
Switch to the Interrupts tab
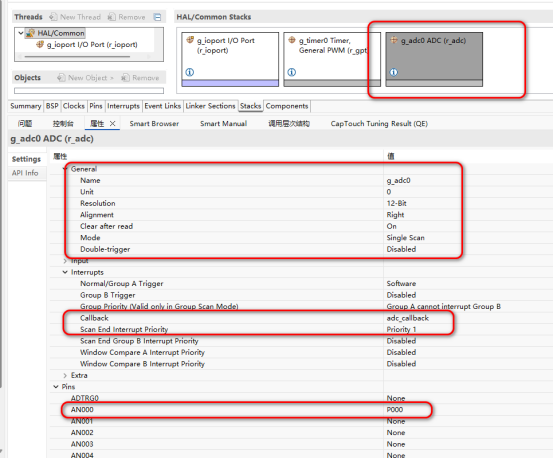(123, 106)
